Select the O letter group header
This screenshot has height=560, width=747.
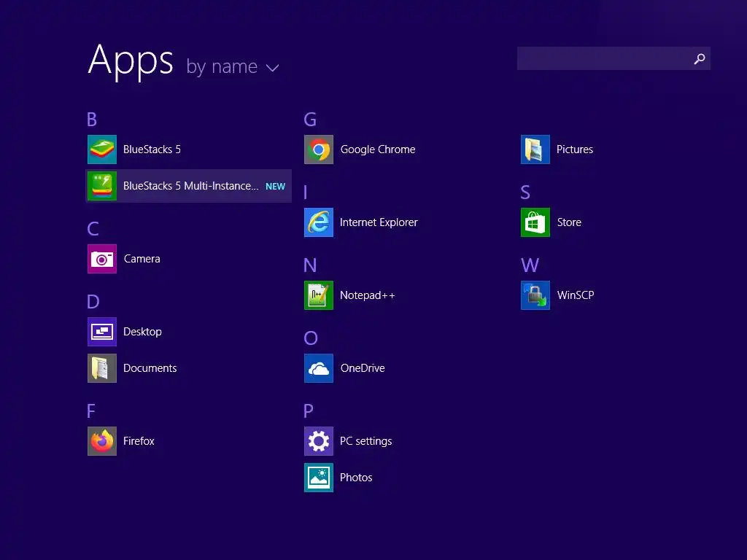(311, 338)
